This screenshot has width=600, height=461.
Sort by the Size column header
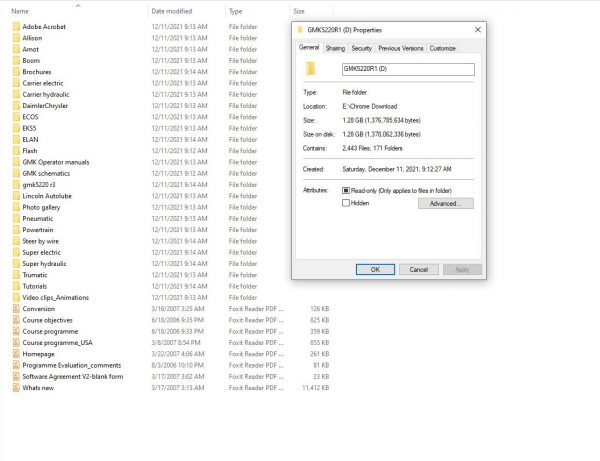coord(299,11)
